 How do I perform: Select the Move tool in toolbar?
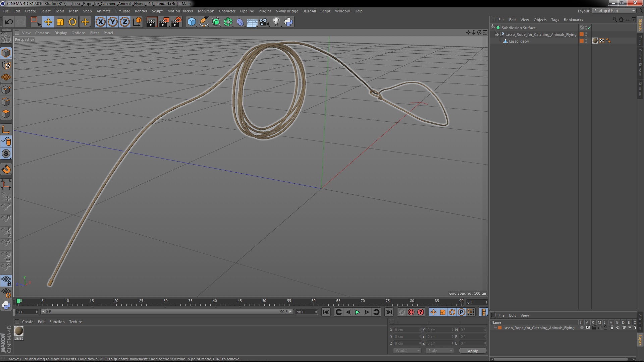coord(48,22)
